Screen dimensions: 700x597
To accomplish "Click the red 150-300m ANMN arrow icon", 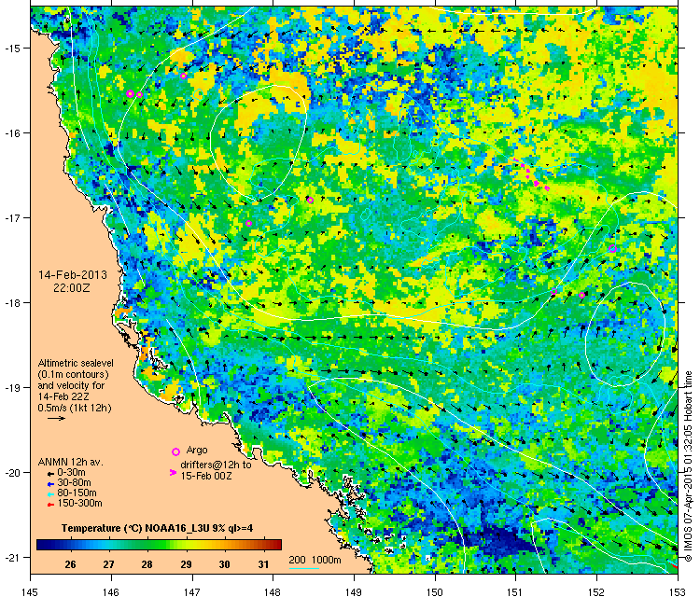I will (51, 505).
